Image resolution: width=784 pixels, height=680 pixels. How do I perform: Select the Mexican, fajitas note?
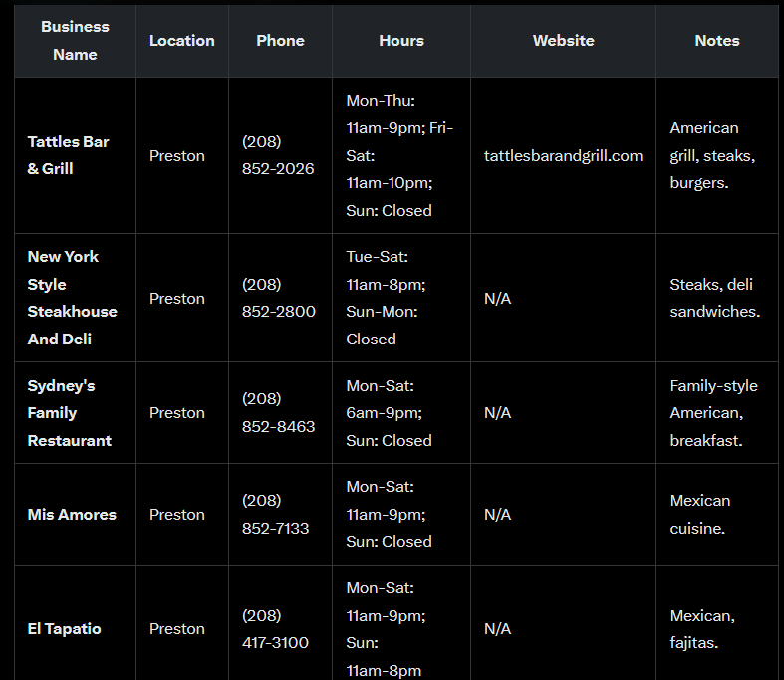pyautogui.click(x=702, y=628)
